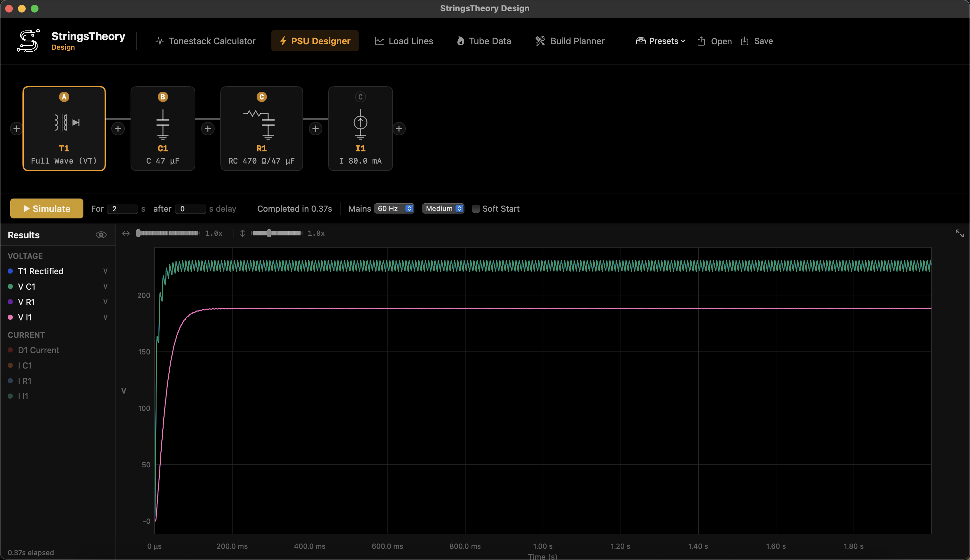Run the Simulate button
The image size is (970, 560).
point(46,208)
